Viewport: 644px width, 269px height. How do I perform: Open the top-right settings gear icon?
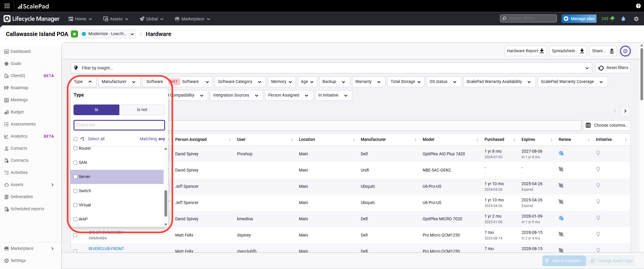coord(636,19)
